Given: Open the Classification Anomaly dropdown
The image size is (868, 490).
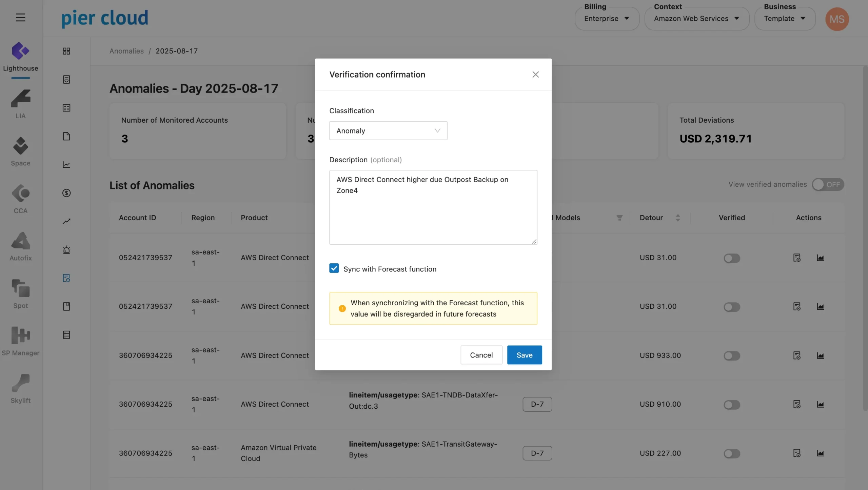Looking at the screenshot, I should click(x=388, y=131).
